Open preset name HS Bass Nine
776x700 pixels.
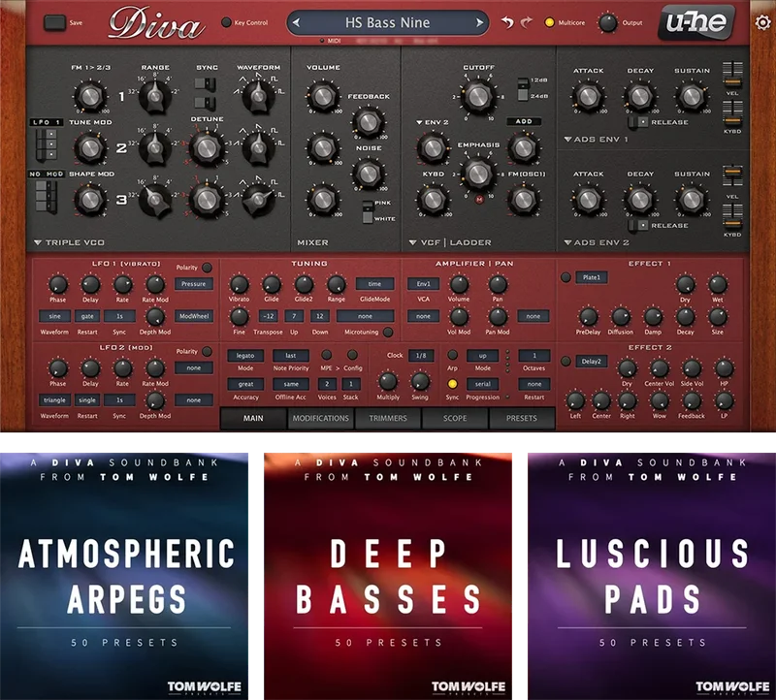click(387, 22)
